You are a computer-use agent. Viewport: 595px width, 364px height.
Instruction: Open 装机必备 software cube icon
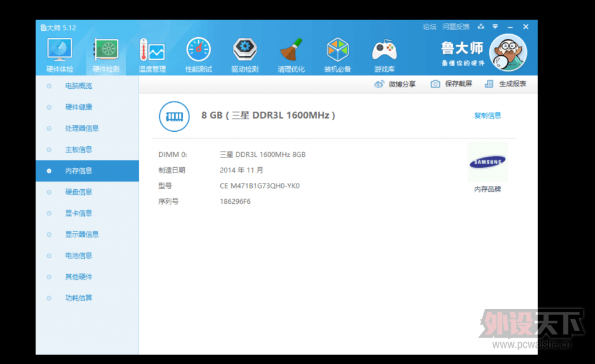click(338, 55)
